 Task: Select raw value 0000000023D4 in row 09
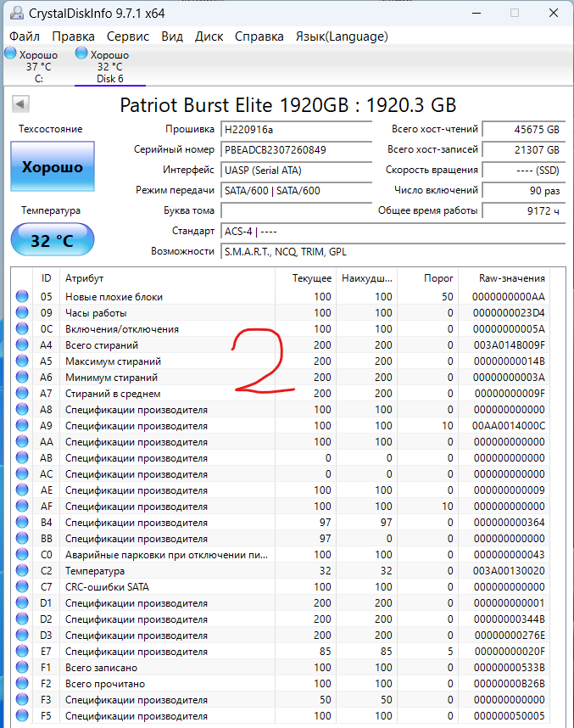click(x=509, y=313)
